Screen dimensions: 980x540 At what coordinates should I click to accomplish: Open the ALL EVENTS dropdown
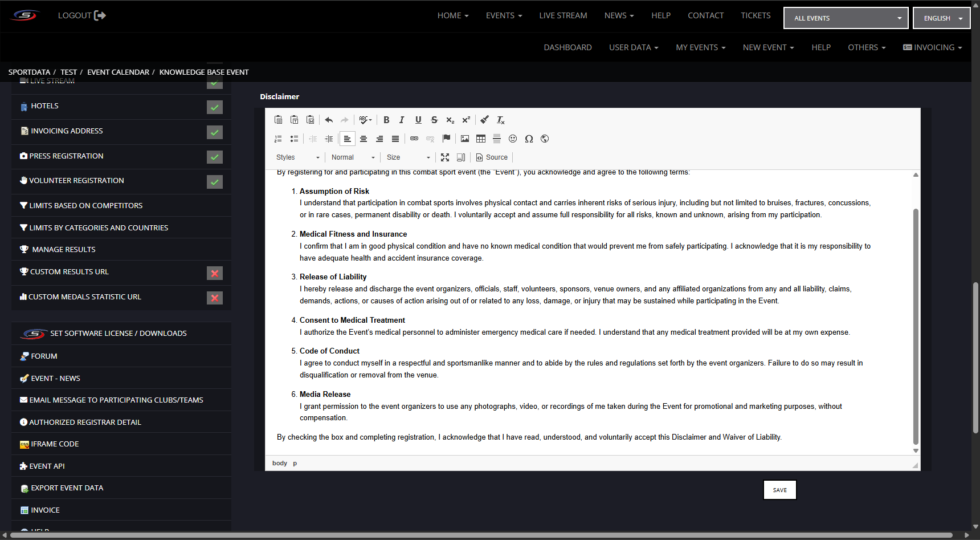tap(846, 18)
